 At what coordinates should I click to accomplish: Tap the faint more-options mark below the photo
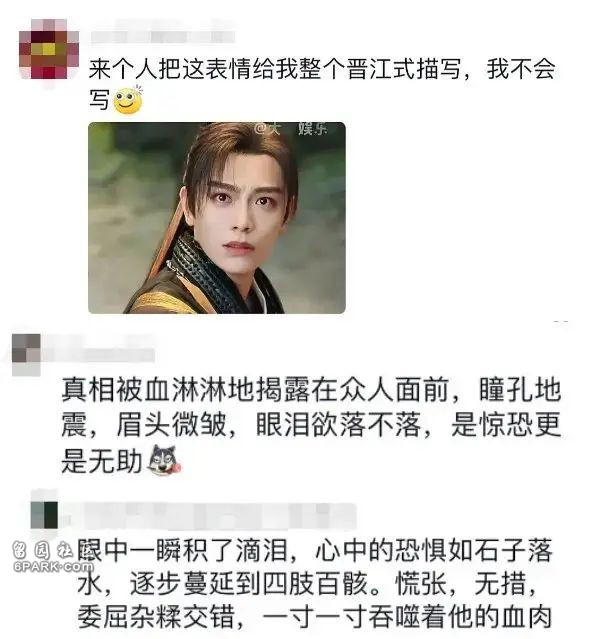(561, 322)
